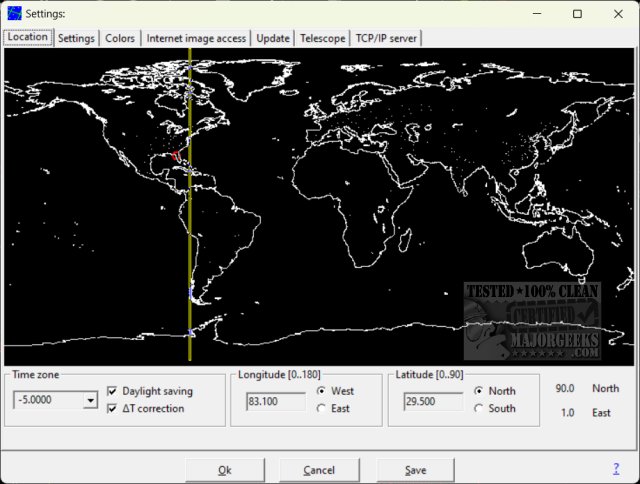The height and width of the screenshot is (484, 640).
Task: Expand the Time zone dropdown arrow
Action: pyautogui.click(x=91, y=400)
